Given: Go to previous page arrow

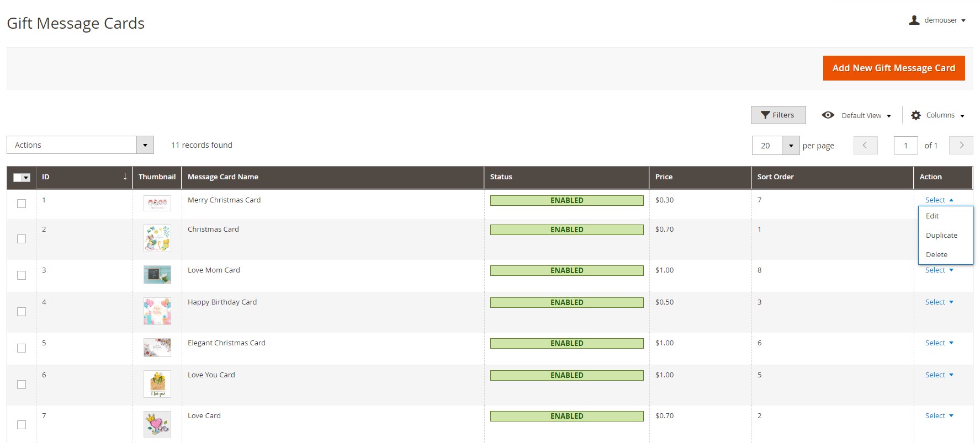Looking at the screenshot, I should (865, 145).
